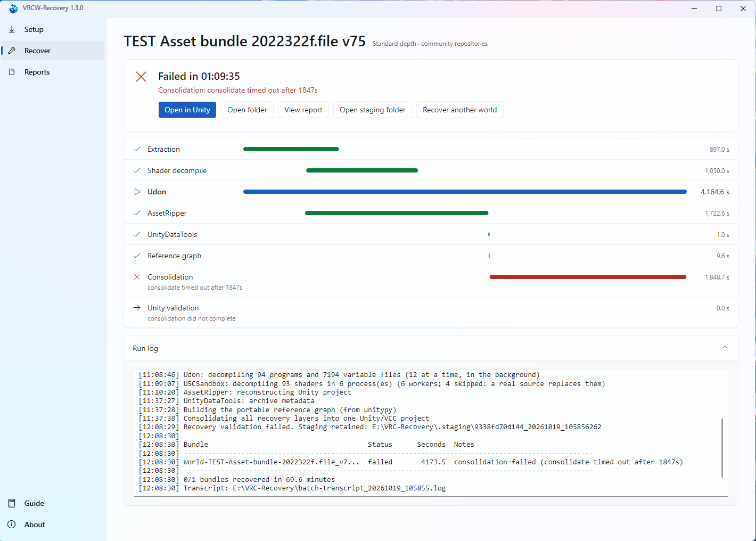
Task: Click the VRCW-Recovery app logo
Action: (x=13, y=9)
